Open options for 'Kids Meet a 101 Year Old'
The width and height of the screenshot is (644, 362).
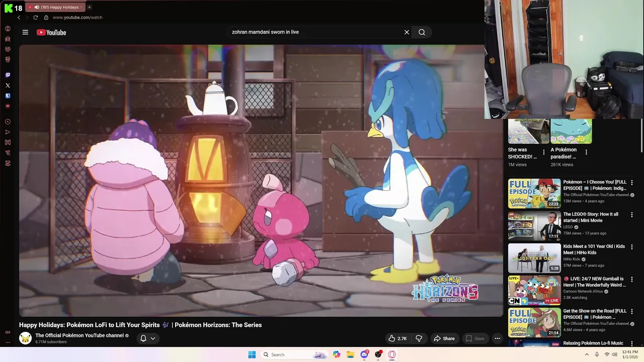click(632, 247)
